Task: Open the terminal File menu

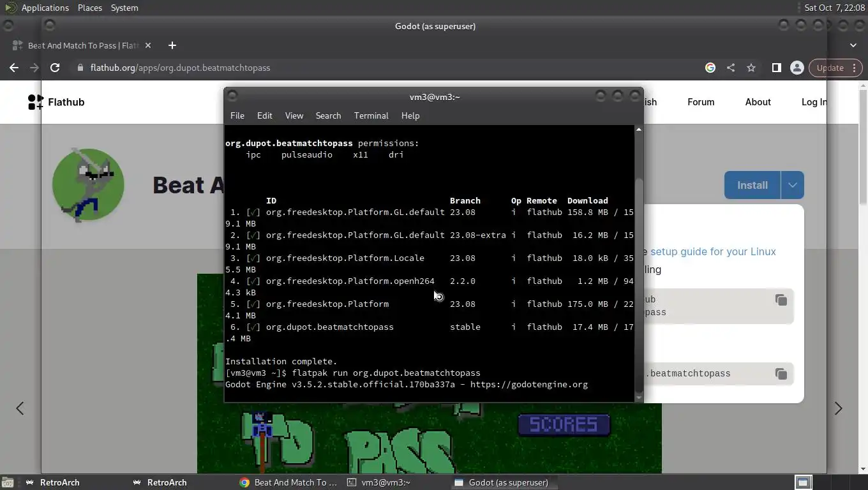Action: 237,115
